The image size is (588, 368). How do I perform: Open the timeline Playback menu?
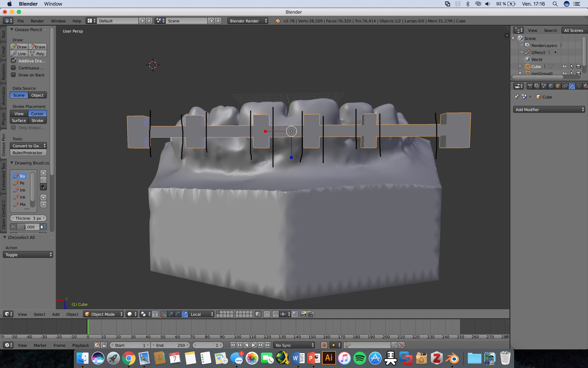(80, 345)
